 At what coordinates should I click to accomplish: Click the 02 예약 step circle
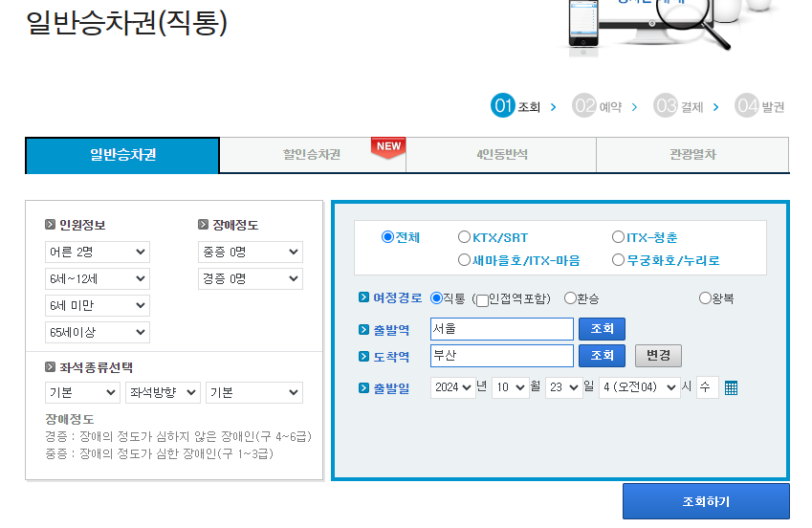click(584, 106)
